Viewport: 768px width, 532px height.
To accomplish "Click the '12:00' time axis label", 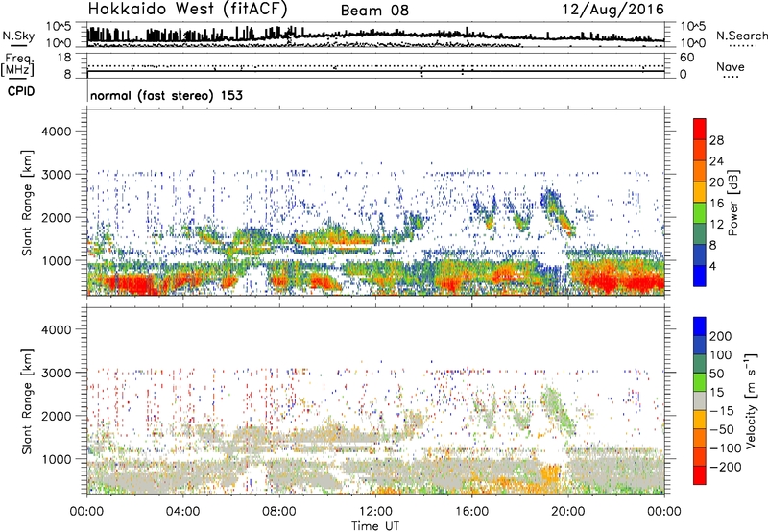I will 375,512.
